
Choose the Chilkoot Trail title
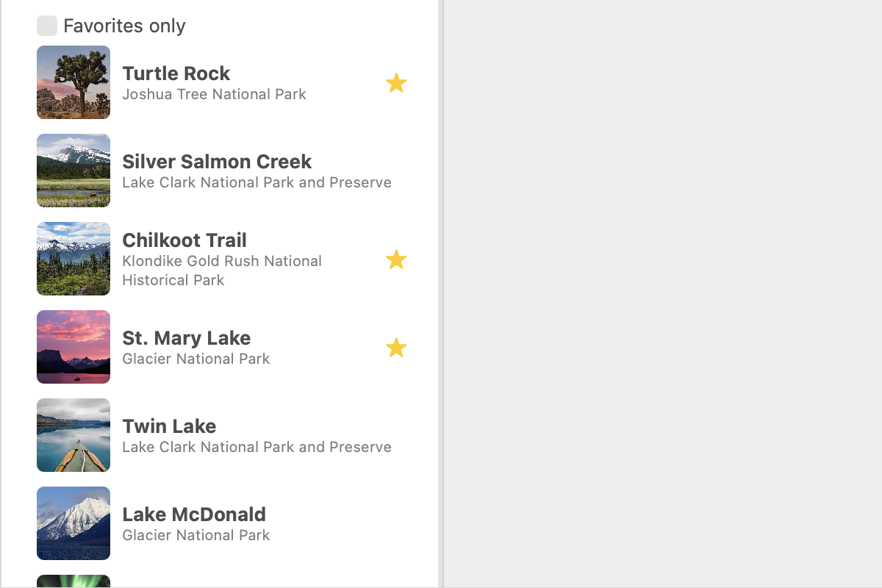pos(184,240)
